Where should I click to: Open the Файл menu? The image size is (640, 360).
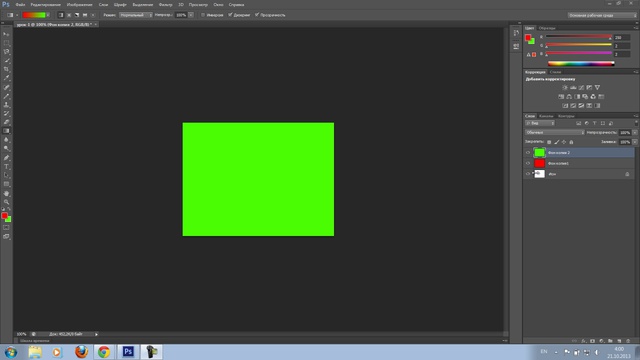click(20, 4)
